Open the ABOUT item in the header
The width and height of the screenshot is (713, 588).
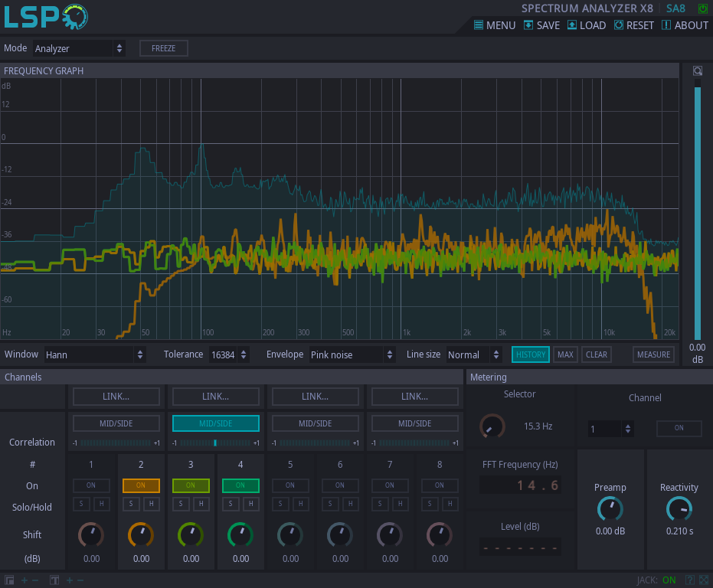point(685,25)
